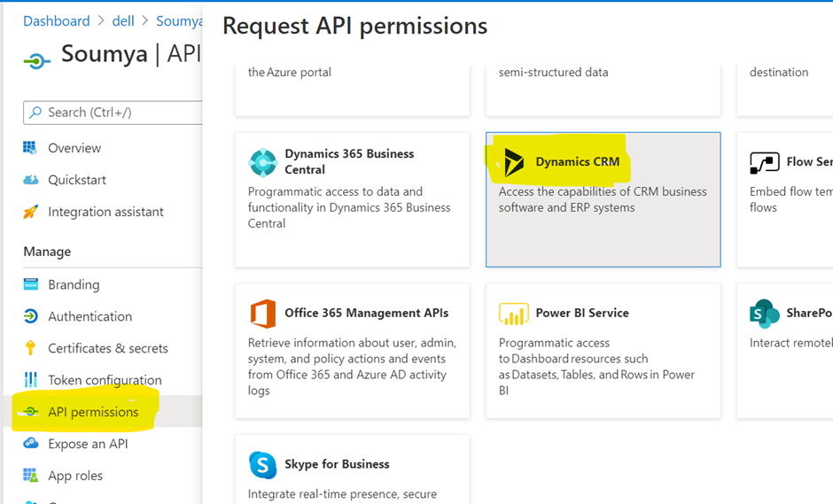Click the Dynamics 365 Business Central icon

pyautogui.click(x=263, y=162)
